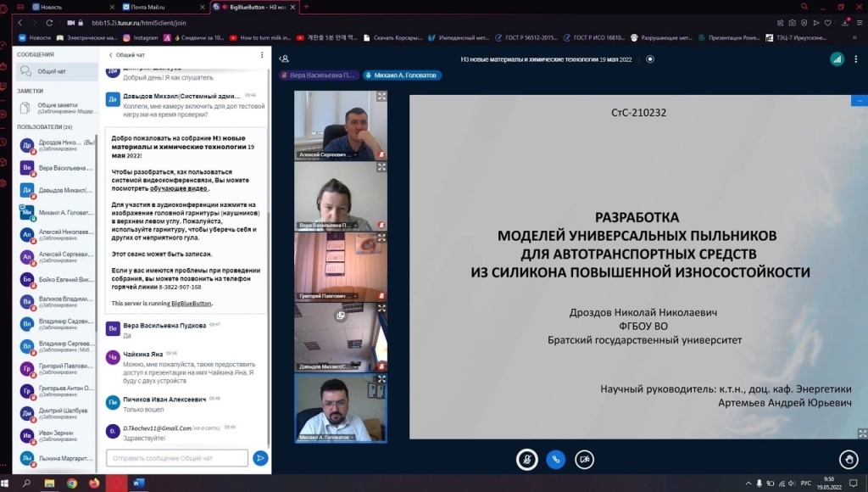Select user 'Григорьев Антон О...' in the list

click(57, 391)
